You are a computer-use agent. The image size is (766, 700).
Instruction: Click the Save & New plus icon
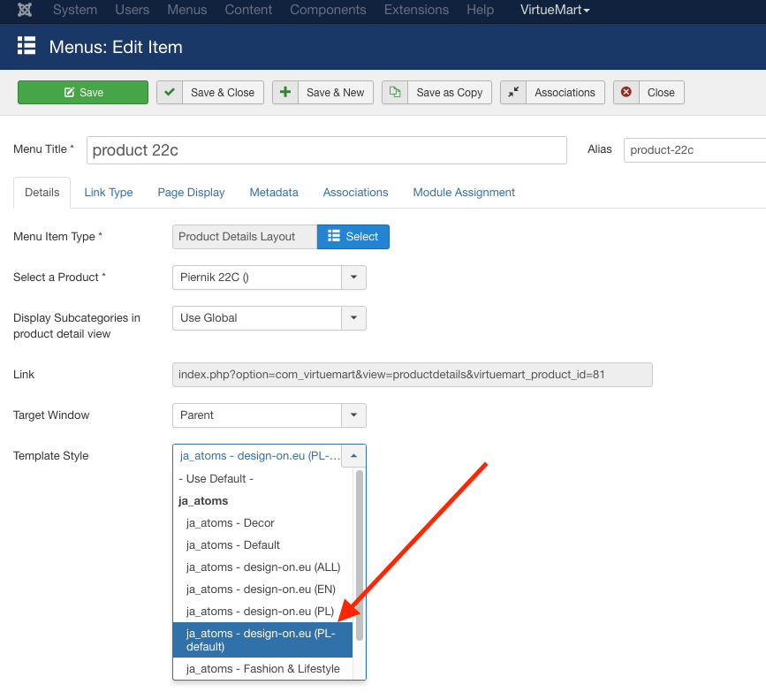tap(285, 92)
